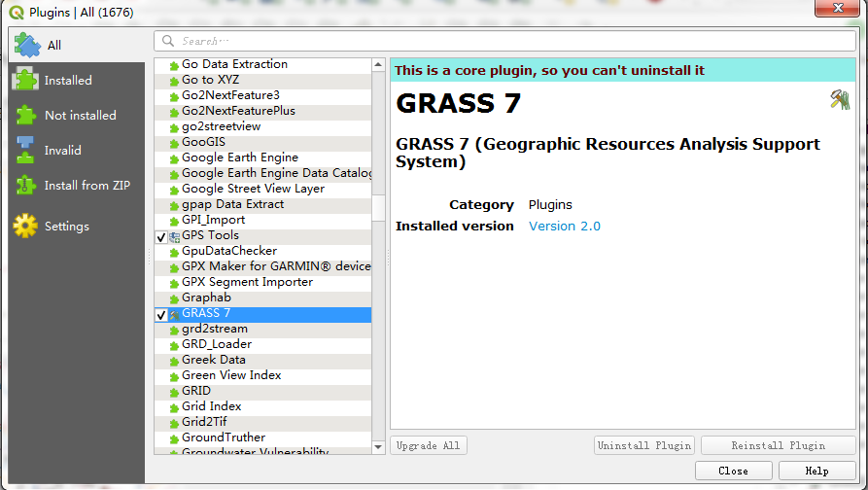Image resolution: width=868 pixels, height=490 pixels.
Task: Click the GRID plugin icon
Action: [x=174, y=393]
